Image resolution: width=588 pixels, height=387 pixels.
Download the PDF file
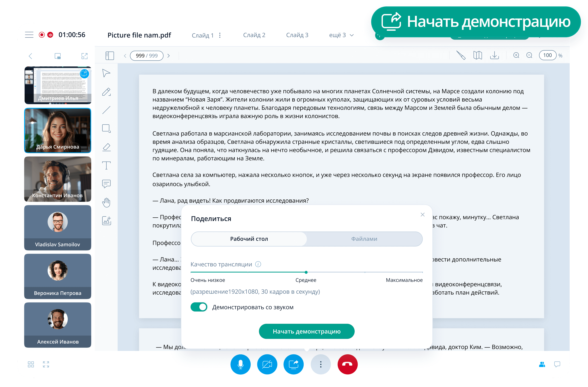[494, 55]
